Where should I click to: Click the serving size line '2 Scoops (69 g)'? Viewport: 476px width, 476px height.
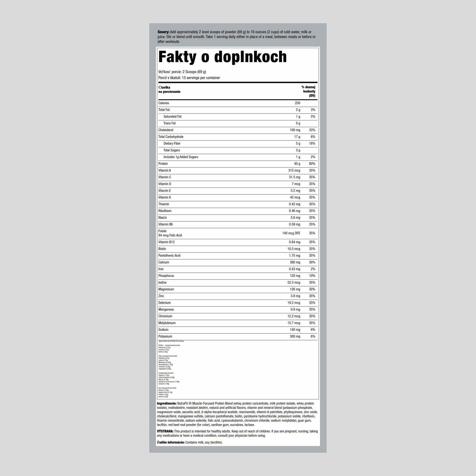click(194, 72)
